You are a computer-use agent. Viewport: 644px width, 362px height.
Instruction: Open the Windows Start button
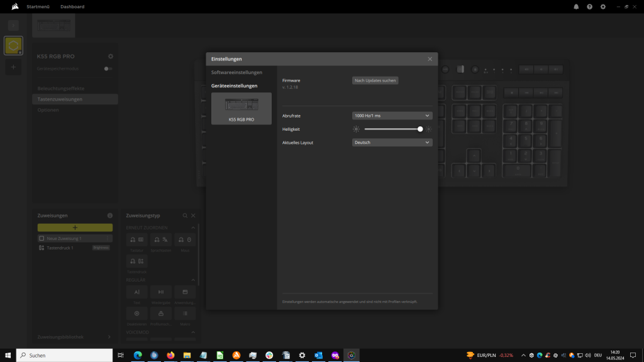click(x=8, y=356)
